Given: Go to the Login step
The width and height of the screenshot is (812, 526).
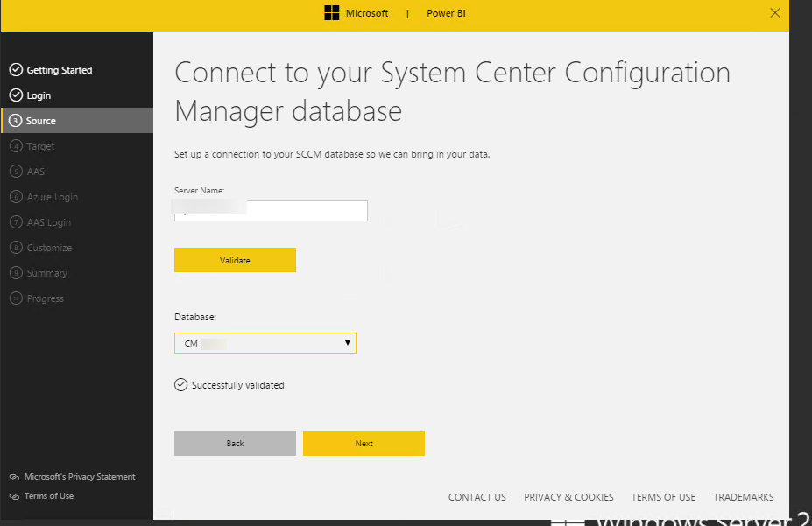Looking at the screenshot, I should (x=39, y=95).
